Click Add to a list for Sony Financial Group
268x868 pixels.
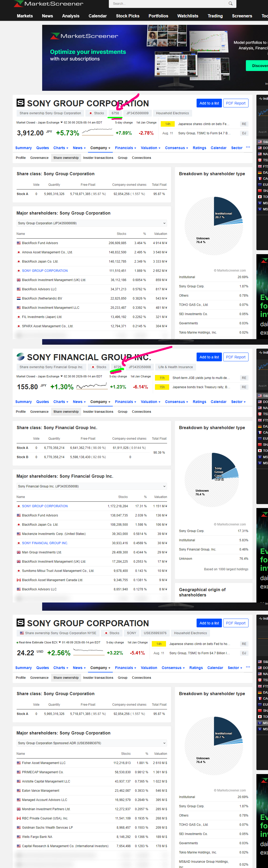click(x=209, y=357)
